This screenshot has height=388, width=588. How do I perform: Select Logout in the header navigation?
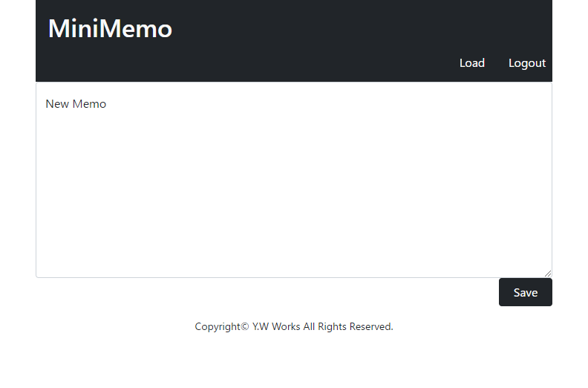tap(527, 63)
